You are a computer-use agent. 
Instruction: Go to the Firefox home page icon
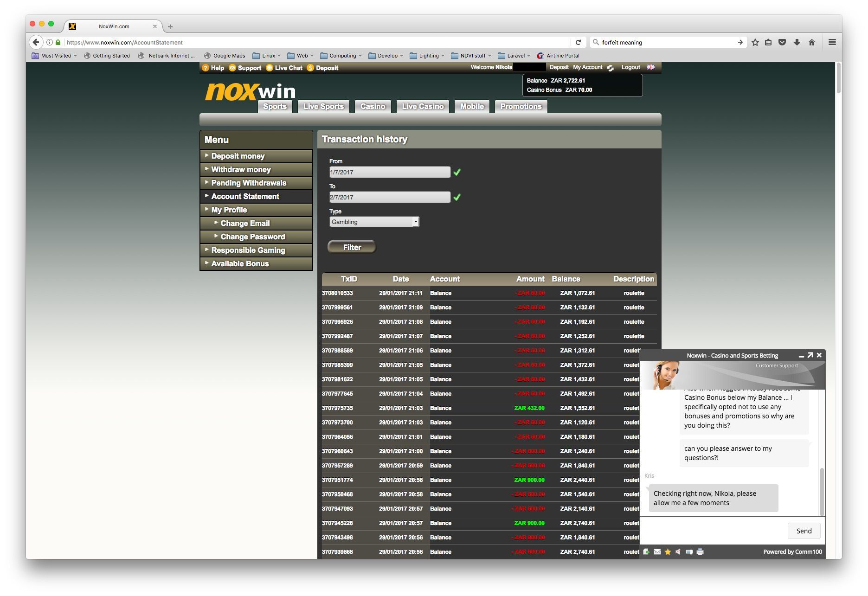[811, 42]
